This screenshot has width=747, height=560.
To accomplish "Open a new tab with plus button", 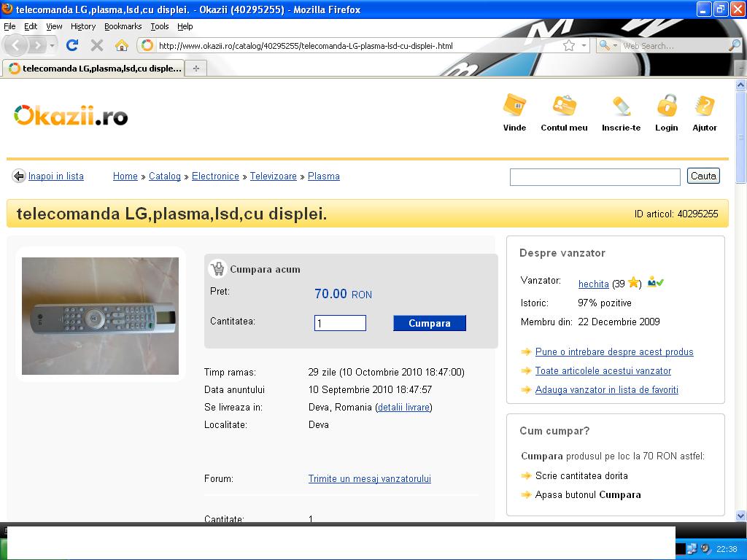I will pyautogui.click(x=196, y=68).
